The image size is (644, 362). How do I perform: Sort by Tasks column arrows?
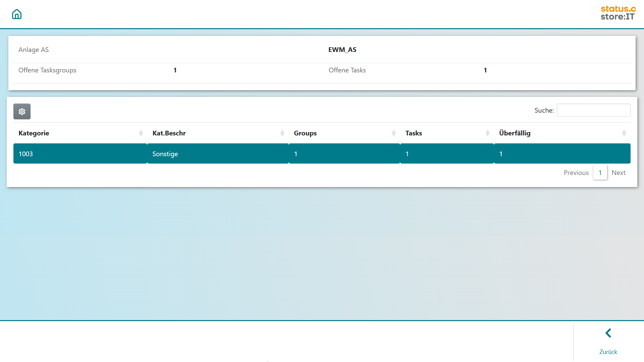[x=488, y=133]
